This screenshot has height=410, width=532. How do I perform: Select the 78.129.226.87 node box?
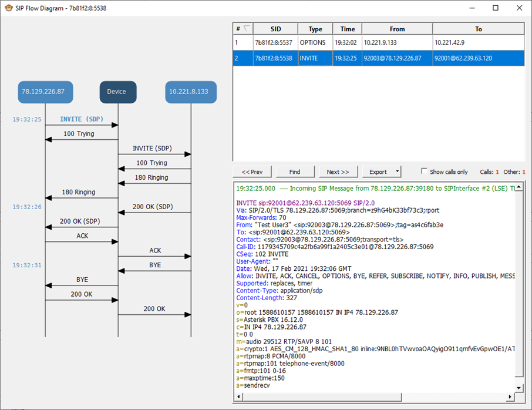coord(45,92)
